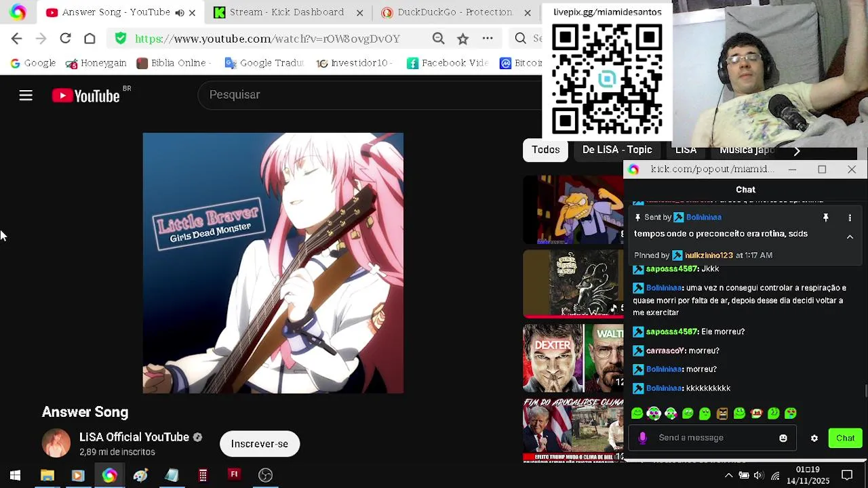
Task: Open pinned message three-dot options
Action: click(x=850, y=218)
